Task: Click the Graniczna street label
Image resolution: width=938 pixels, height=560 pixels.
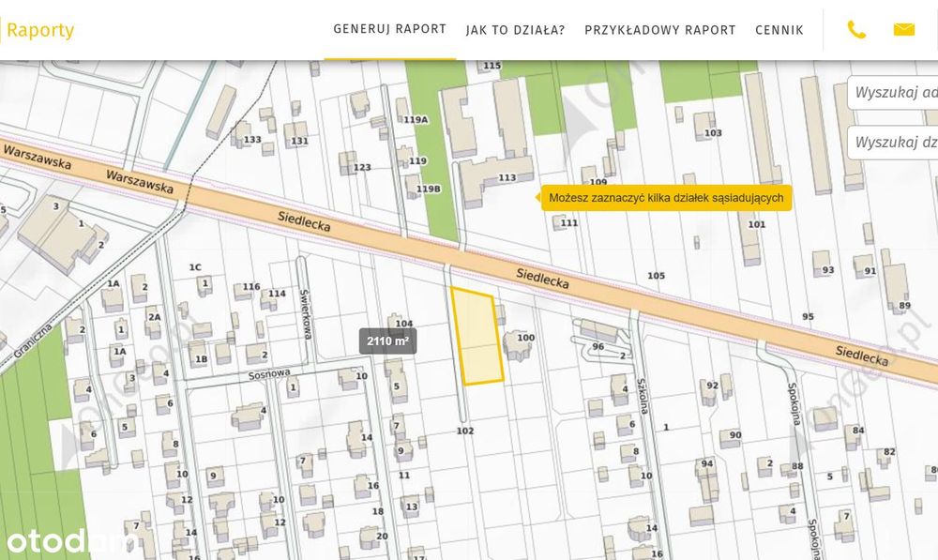Action: click(33, 341)
